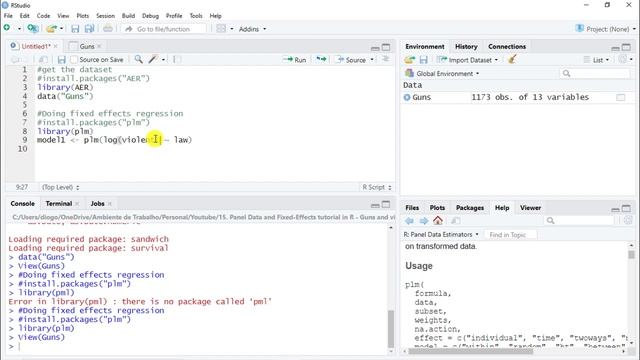Maximize the Console pane
This screenshot has width=640, height=360.
386,204
